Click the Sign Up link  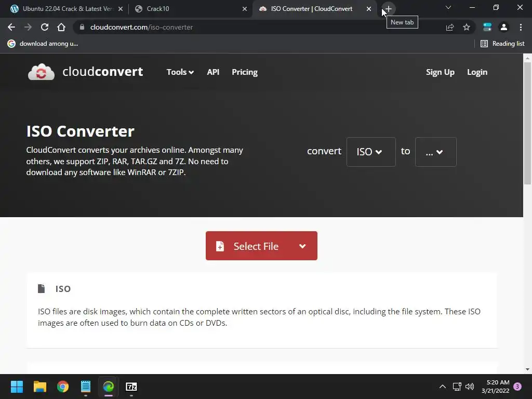(440, 72)
